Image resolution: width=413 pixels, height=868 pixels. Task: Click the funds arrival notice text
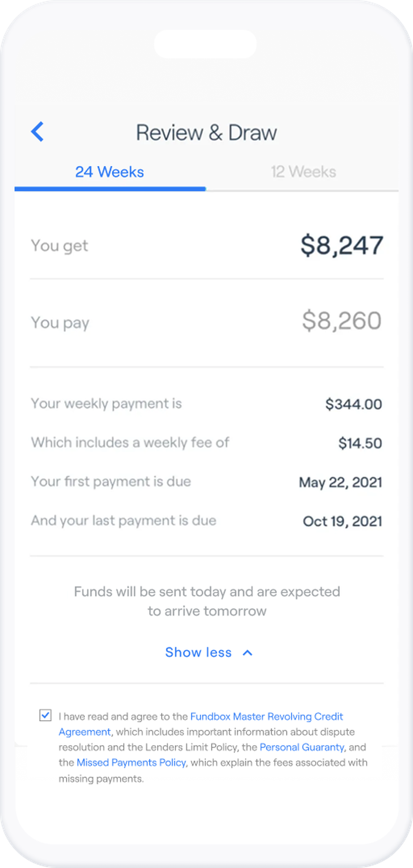(207, 601)
